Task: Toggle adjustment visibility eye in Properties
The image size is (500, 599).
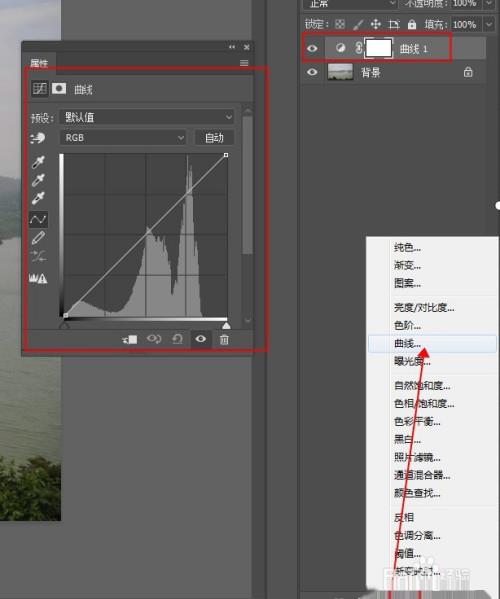Action: point(201,339)
